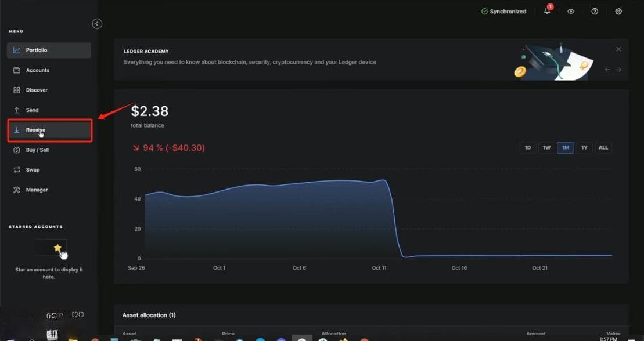644x341 pixels.
Task: Set chart range to ALL
Action: [603, 148]
